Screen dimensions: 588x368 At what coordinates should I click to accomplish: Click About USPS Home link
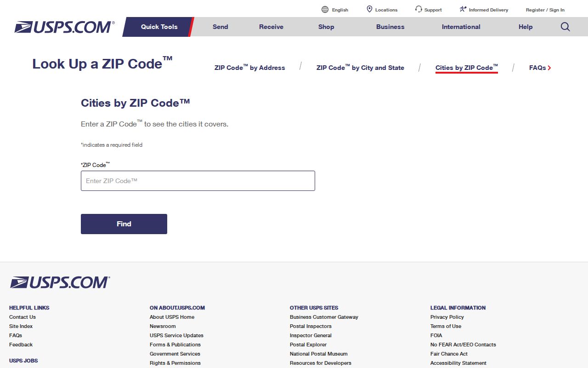(x=172, y=317)
